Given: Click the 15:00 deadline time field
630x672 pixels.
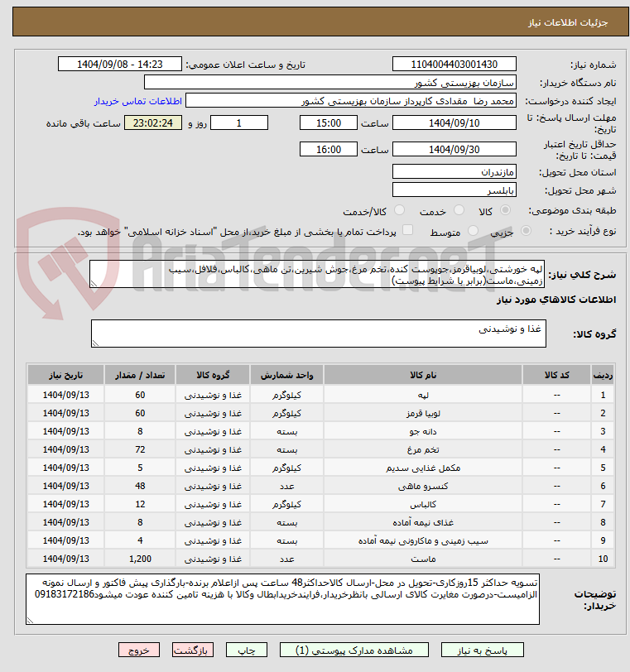Looking at the screenshot, I should coord(329,123).
